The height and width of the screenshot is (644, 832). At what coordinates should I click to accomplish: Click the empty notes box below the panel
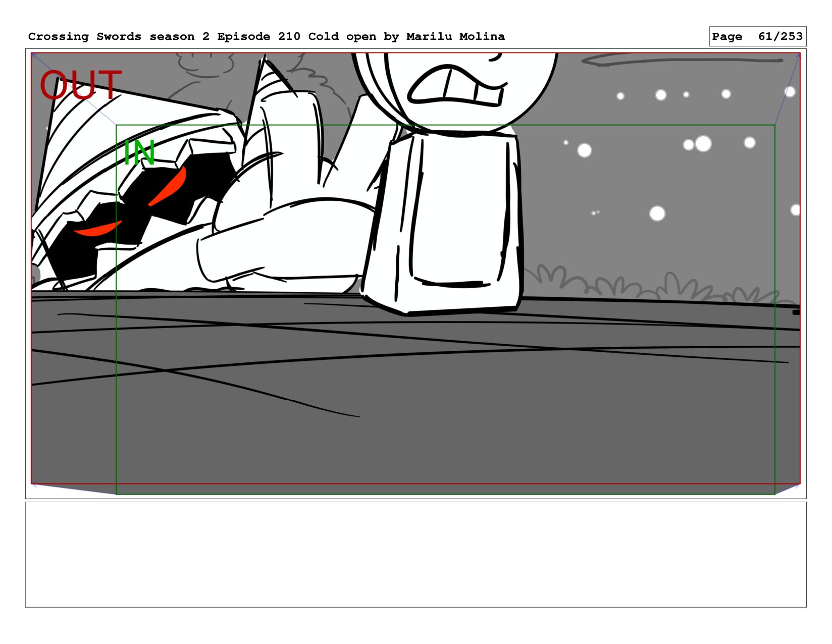415,554
